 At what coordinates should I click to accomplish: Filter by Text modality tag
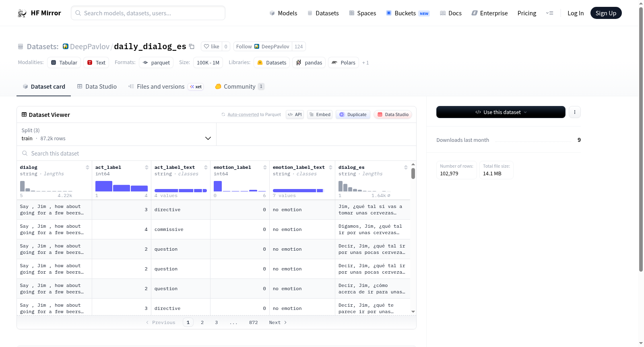pos(96,62)
